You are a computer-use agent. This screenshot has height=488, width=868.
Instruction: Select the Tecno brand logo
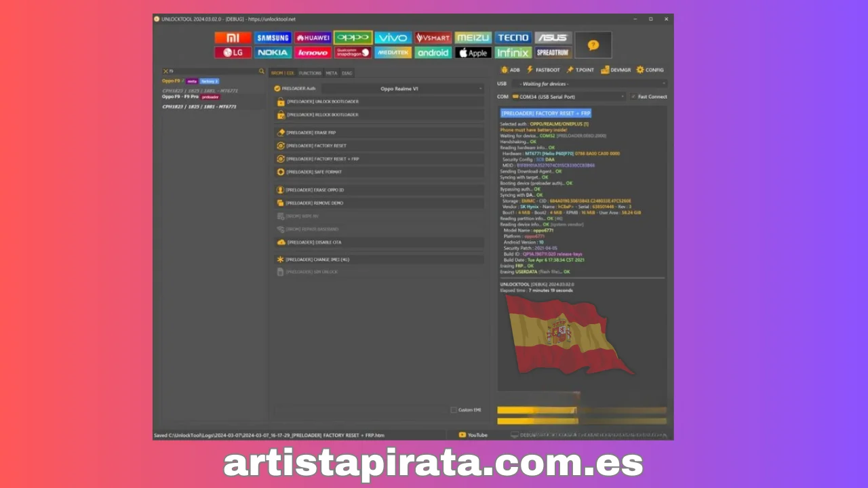coord(513,38)
